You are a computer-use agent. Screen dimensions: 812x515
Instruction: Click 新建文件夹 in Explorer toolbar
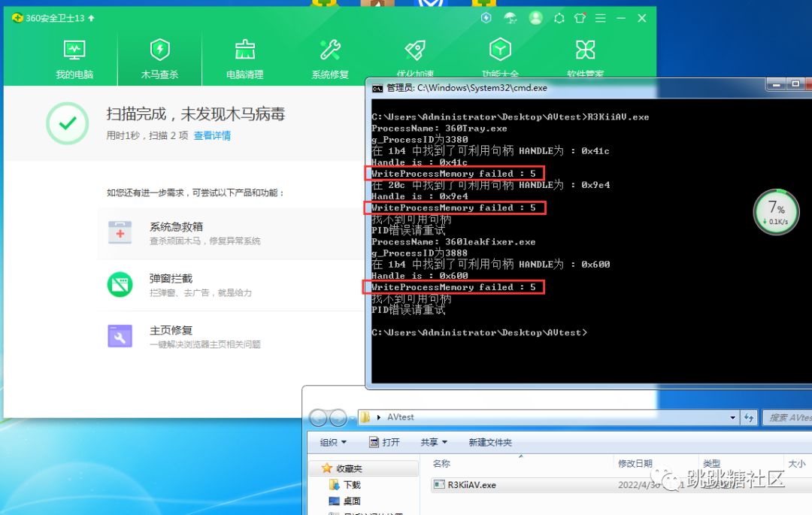point(490,443)
